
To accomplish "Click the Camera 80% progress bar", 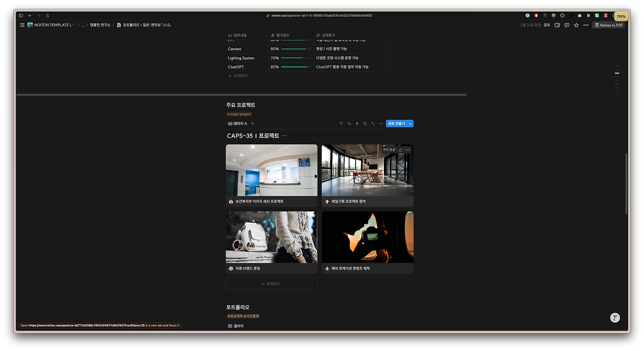I will click(x=297, y=49).
